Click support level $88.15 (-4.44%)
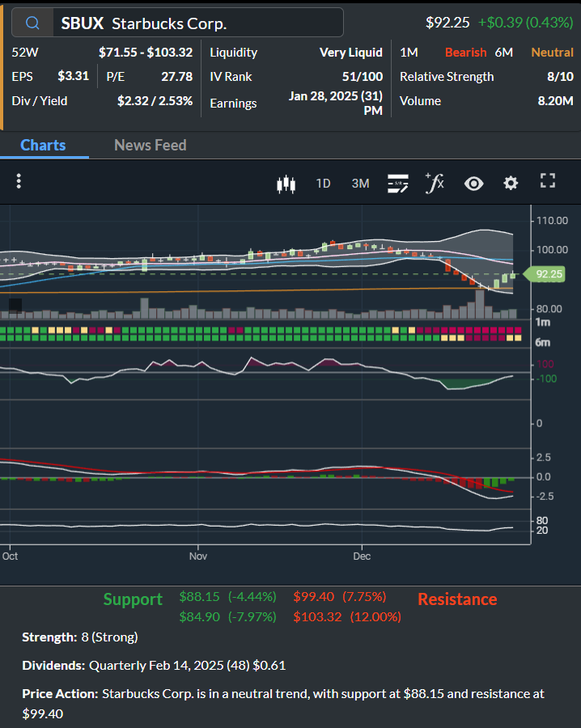Image resolution: width=581 pixels, height=728 pixels. (228, 597)
